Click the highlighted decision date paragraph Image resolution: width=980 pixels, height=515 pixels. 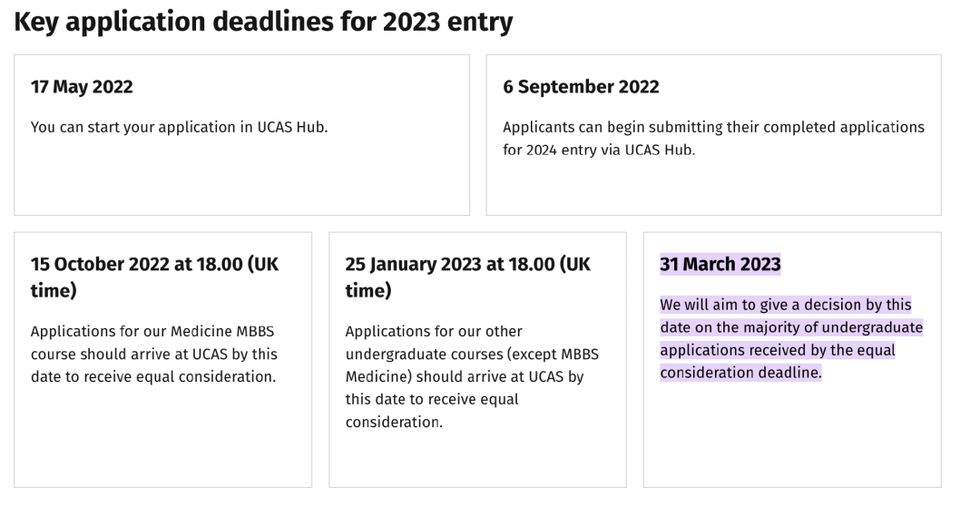(x=791, y=339)
